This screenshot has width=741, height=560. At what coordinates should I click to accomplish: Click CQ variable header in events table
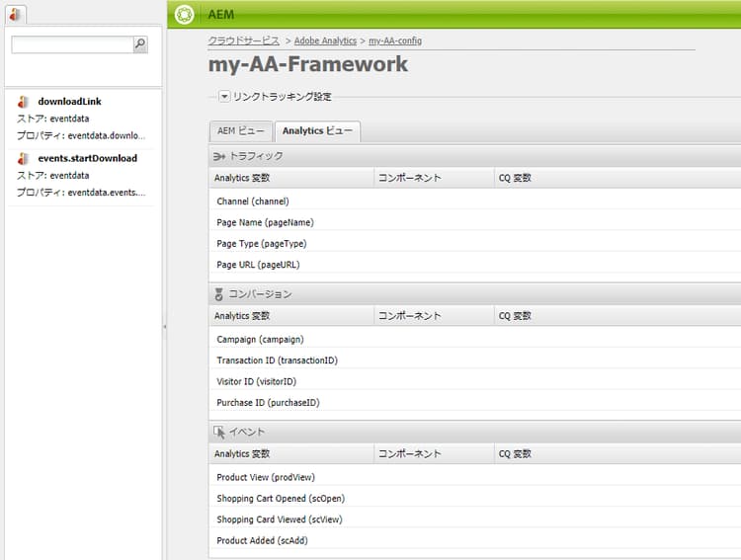pos(617,454)
